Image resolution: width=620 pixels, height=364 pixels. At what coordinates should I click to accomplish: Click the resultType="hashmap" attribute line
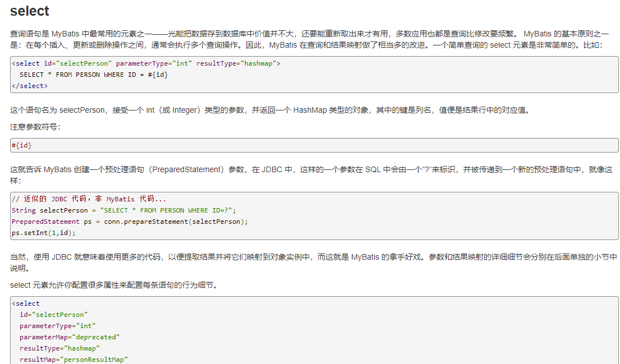click(59, 348)
